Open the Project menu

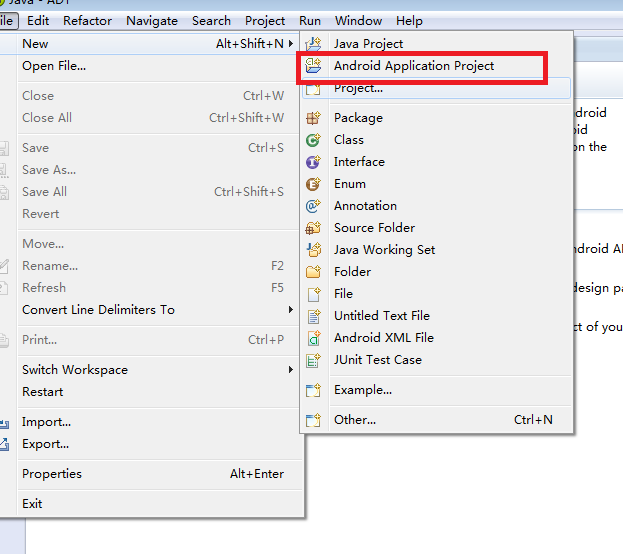265,21
